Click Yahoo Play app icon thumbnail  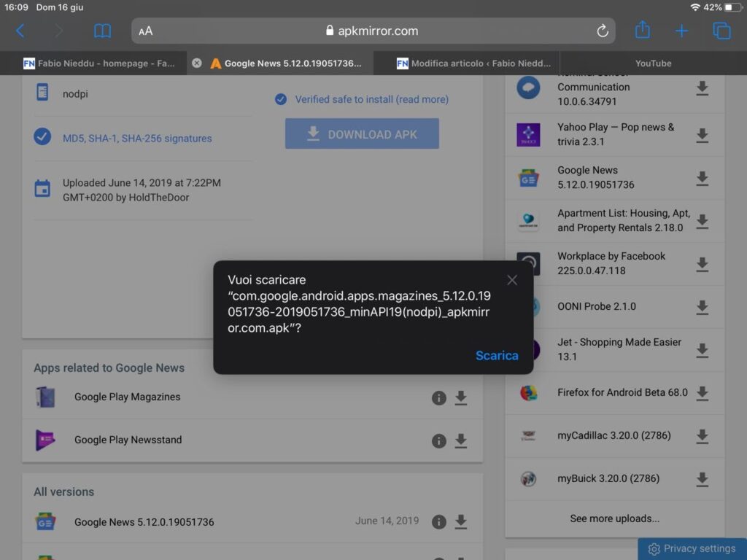(528, 134)
